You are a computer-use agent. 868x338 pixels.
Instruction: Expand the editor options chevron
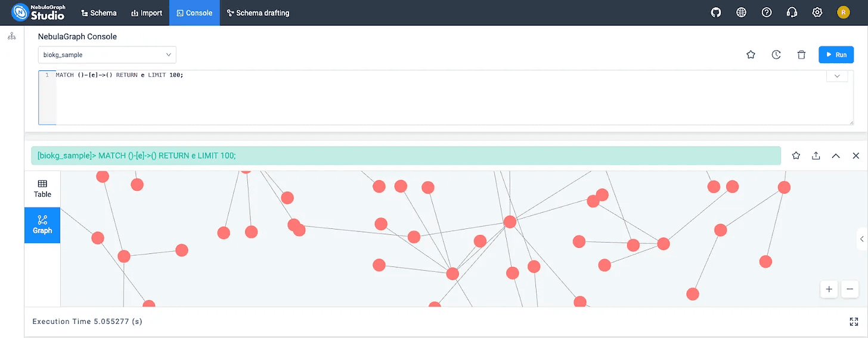click(x=837, y=76)
